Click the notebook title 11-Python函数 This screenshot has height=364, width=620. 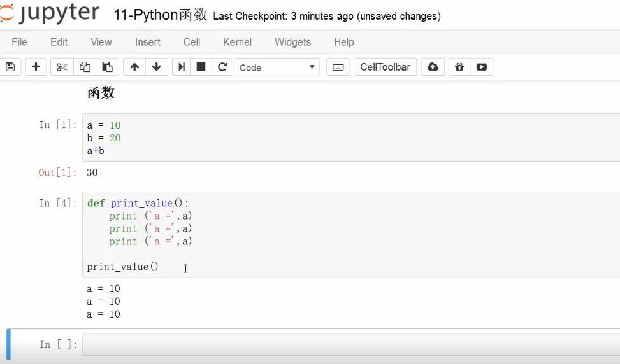tap(161, 15)
